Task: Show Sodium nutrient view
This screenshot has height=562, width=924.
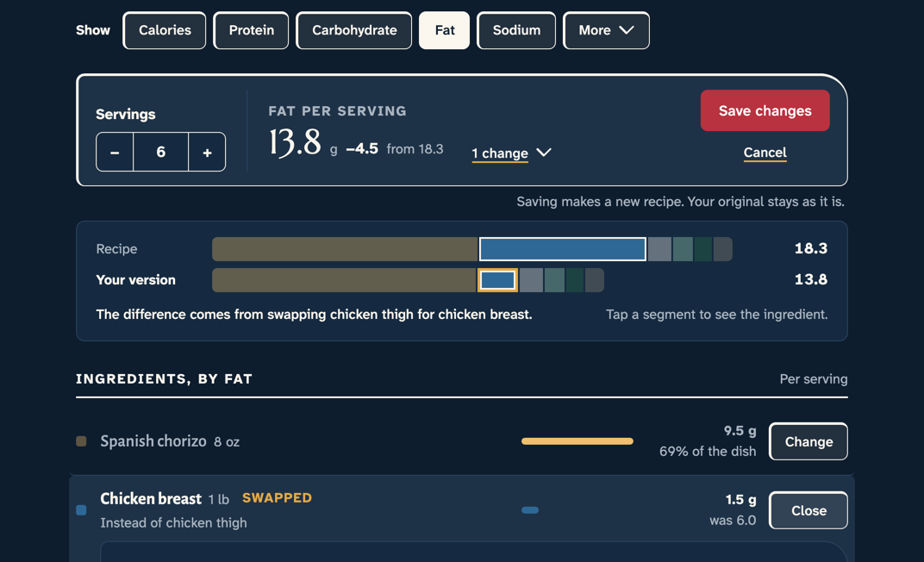Action: 516,30
